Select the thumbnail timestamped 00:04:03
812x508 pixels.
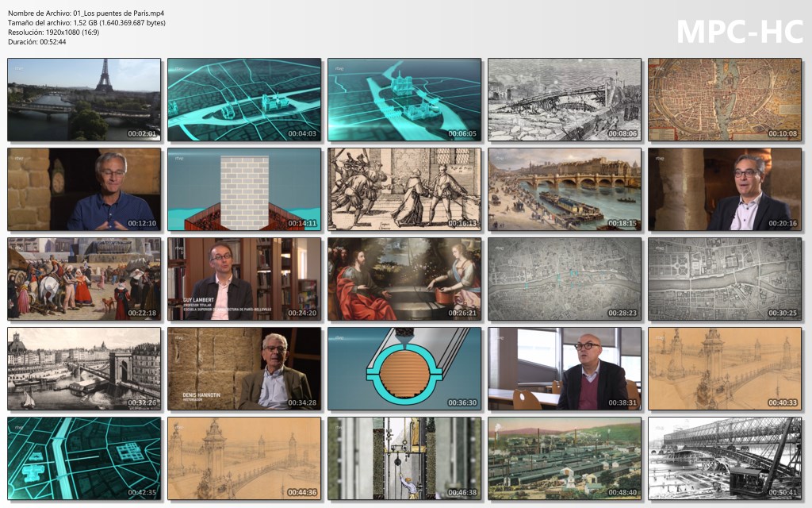(244, 99)
